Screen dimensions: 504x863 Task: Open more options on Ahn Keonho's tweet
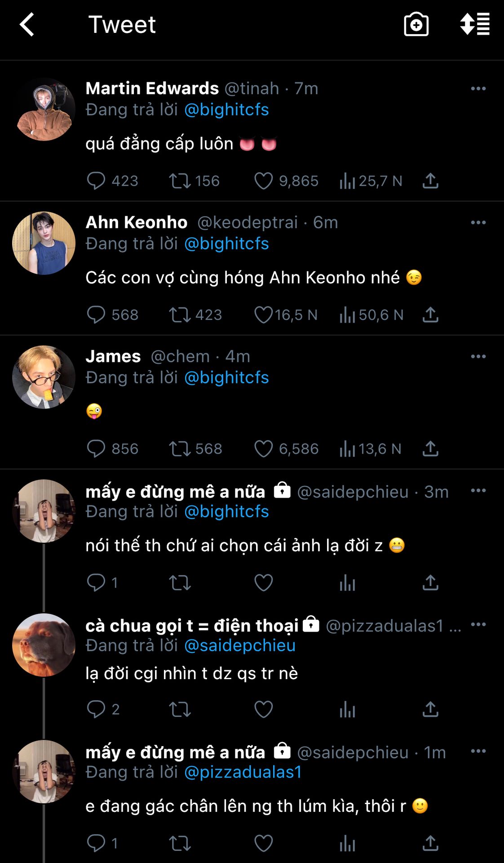478,222
